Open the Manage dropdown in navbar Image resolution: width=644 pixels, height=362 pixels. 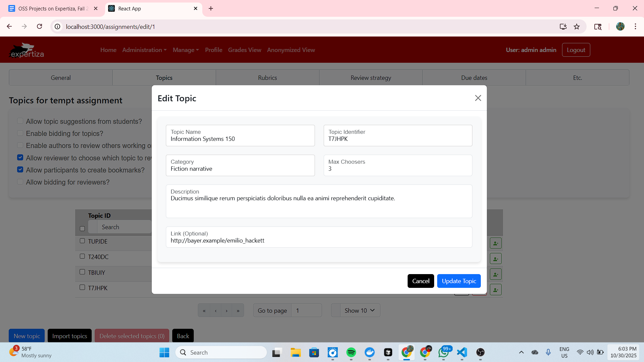(x=186, y=50)
